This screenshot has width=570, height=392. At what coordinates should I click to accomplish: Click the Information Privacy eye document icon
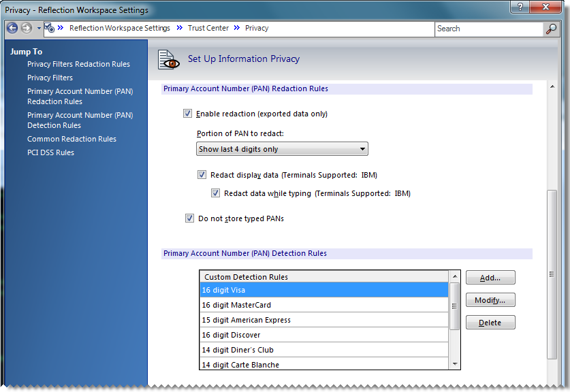pyautogui.click(x=168, y=60)
